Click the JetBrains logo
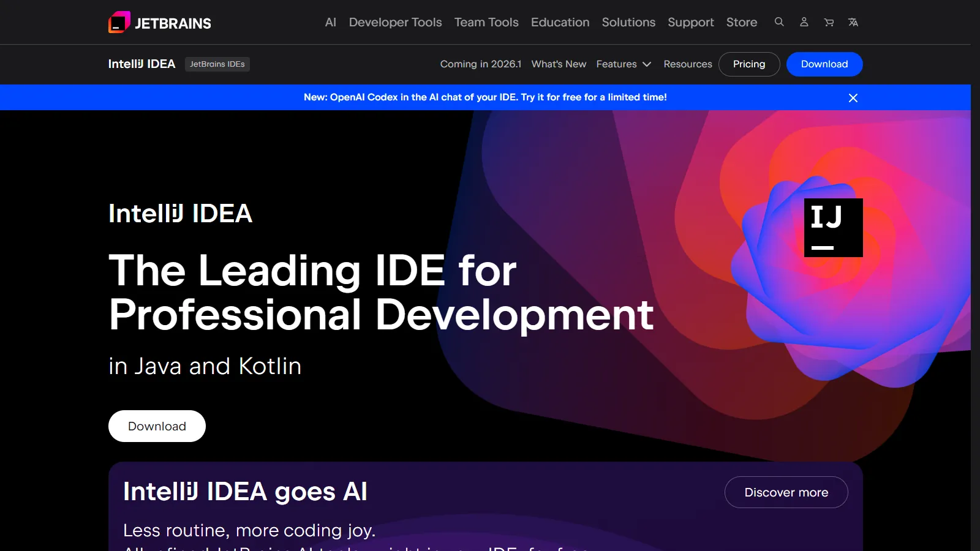 (159, 22)
